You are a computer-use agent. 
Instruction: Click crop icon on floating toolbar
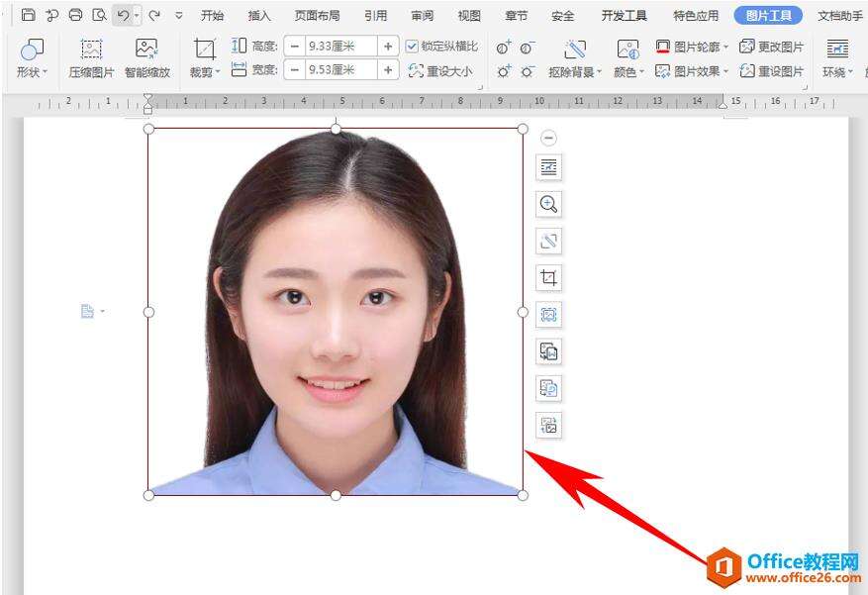click(548, 278)
